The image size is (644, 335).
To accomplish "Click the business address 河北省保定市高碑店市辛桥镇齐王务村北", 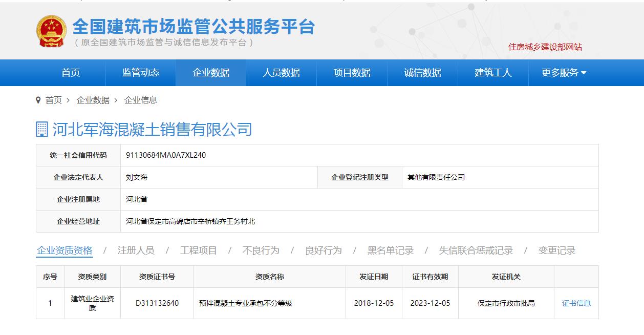I will pyautogui.click(x=190, y=221).
